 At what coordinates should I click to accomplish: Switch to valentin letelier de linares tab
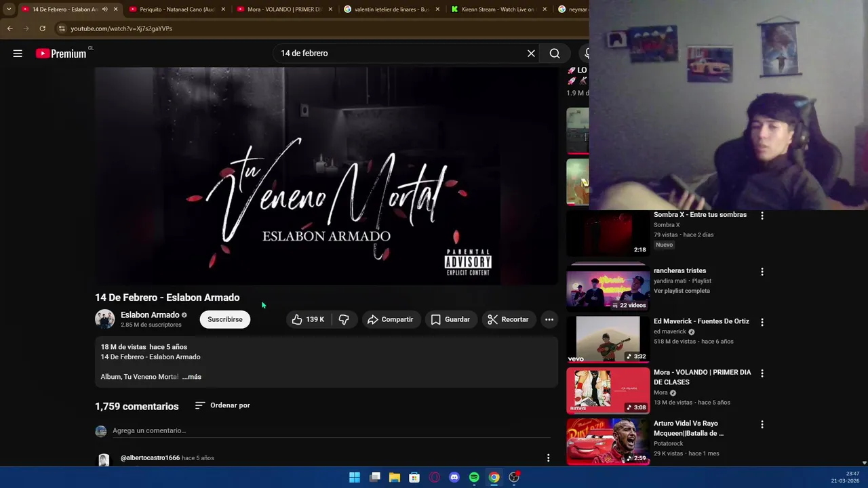point(391,9)
